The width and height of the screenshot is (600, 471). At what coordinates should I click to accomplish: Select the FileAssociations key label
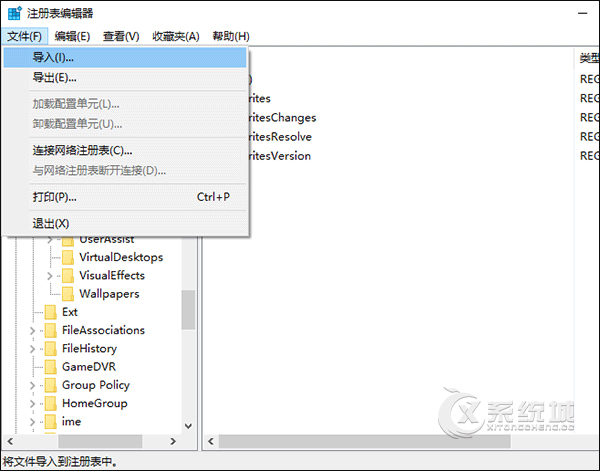coord(103,330)
